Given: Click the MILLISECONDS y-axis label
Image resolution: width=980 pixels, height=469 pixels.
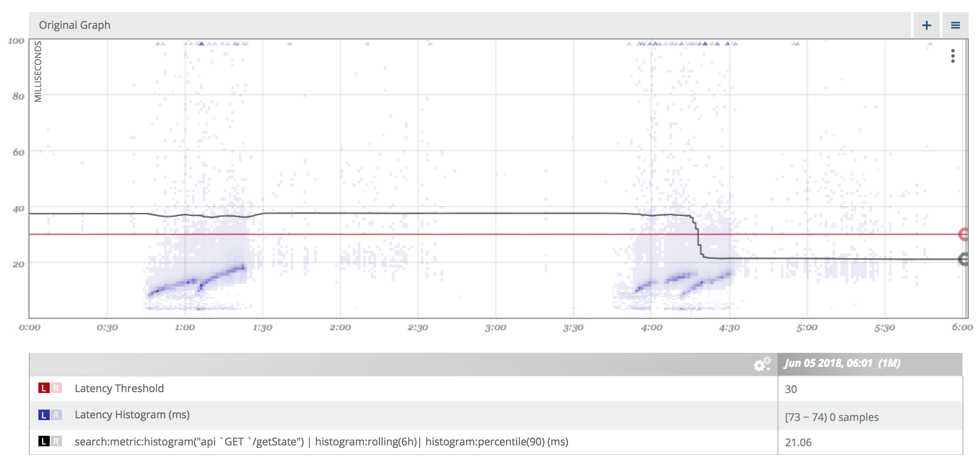Looking at the screenshot, I should 38,71.
